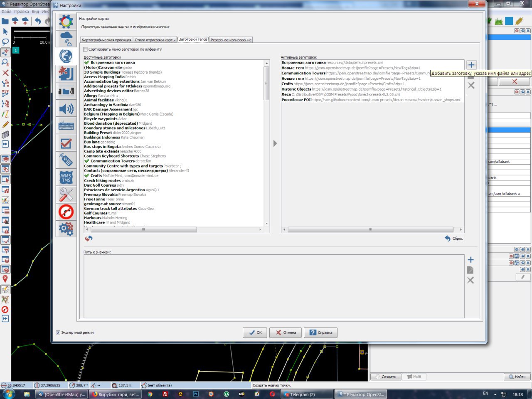The height and width of the screenshot is (399, 532).
Task: Add a new icon path
Action: (470, 260)
